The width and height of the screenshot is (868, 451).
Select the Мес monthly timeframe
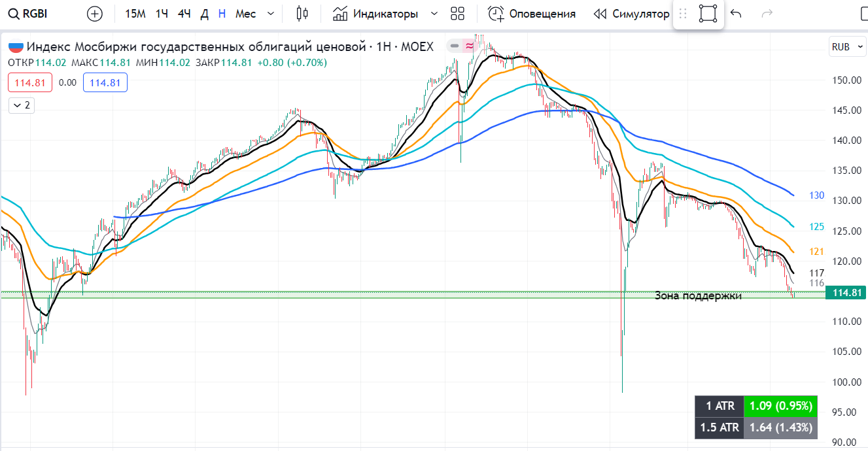(246, 14)
